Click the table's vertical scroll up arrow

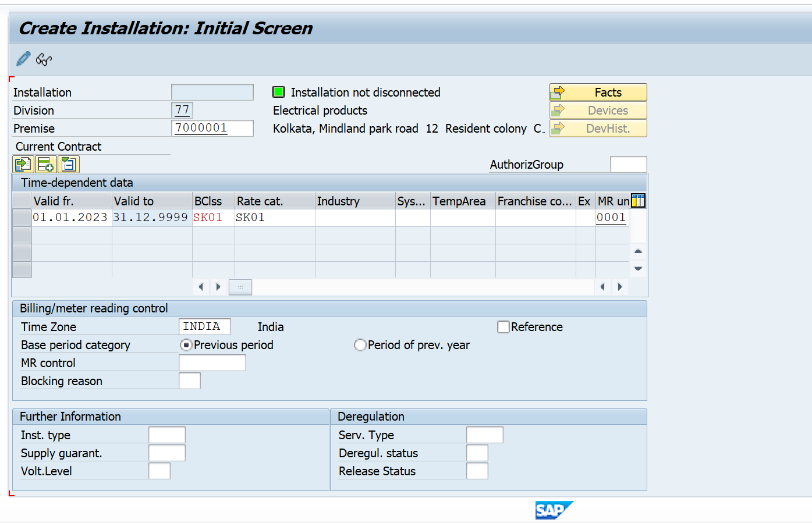[x=639, y=251]
